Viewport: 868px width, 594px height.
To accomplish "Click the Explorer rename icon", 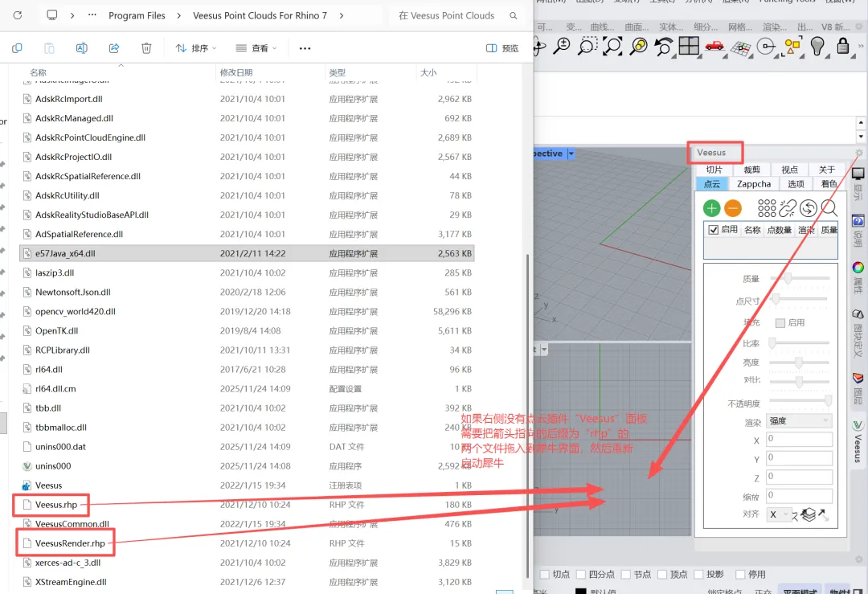I will [81, 48].
